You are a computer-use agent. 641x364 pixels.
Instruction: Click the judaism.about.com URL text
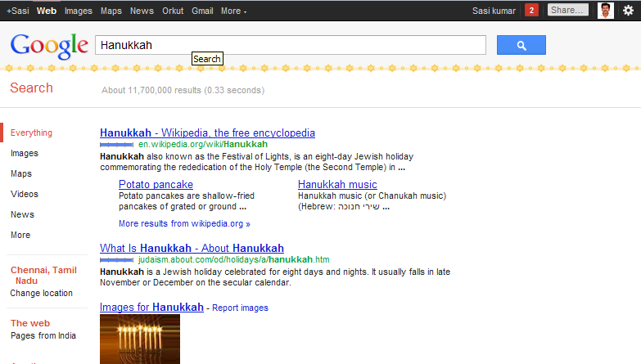[x=234, y=259]
